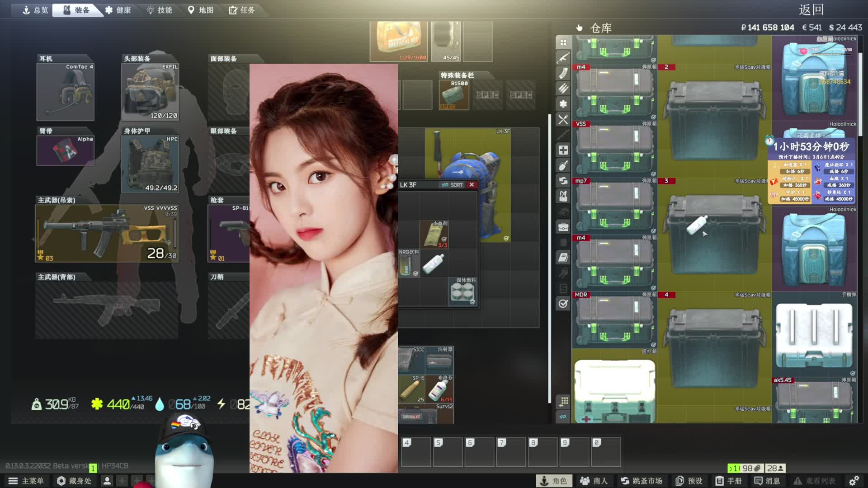Toggle the all-items grid filter at sidebar top
This screenshot has width=868, height=488.
pos(563,42)
